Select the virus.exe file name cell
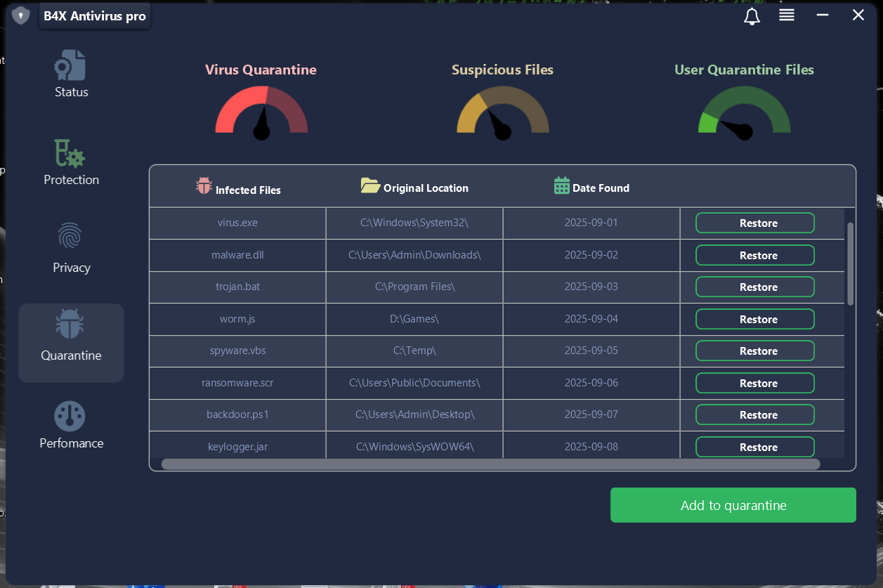The image size is (883, 588). [x=237, y=223]
